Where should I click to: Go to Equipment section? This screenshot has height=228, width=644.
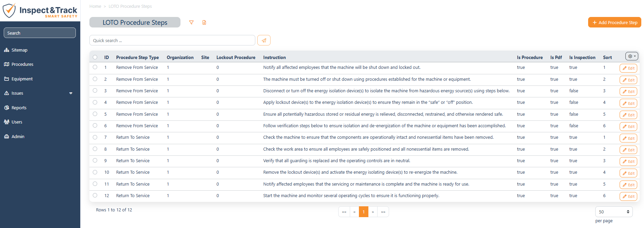tap(22, 79)
